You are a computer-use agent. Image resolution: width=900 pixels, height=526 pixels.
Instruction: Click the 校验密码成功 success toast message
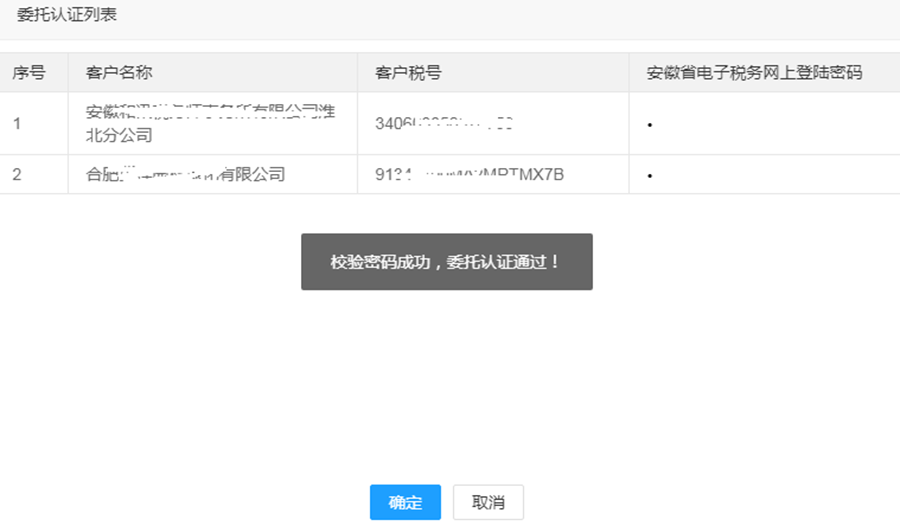coord(446,262)
